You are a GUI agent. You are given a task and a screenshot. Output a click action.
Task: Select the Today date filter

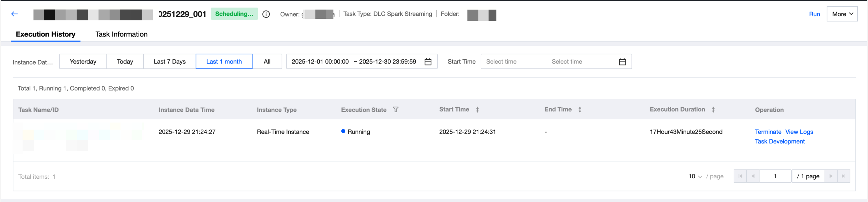(x=125, y=62)
